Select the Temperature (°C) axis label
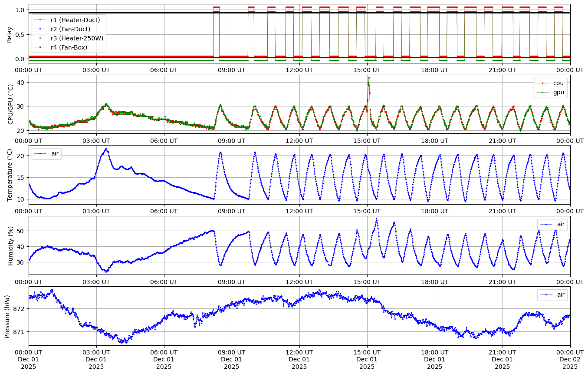This screenshot has height=374, width=588. [x=10, y=175]
